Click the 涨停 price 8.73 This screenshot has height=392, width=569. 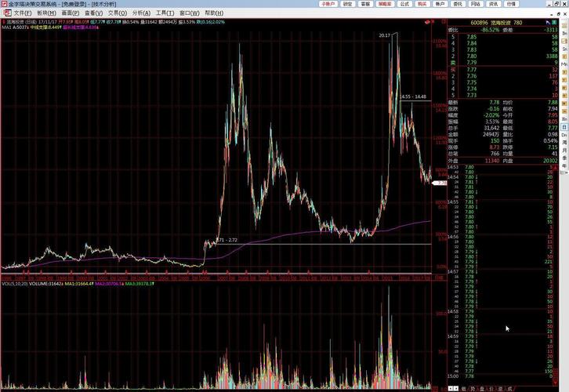pyautogui.click(x=495, y=147)
